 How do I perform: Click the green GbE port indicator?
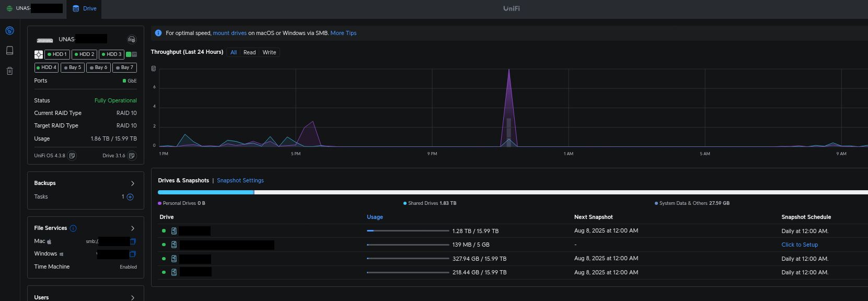click(124, 81)
